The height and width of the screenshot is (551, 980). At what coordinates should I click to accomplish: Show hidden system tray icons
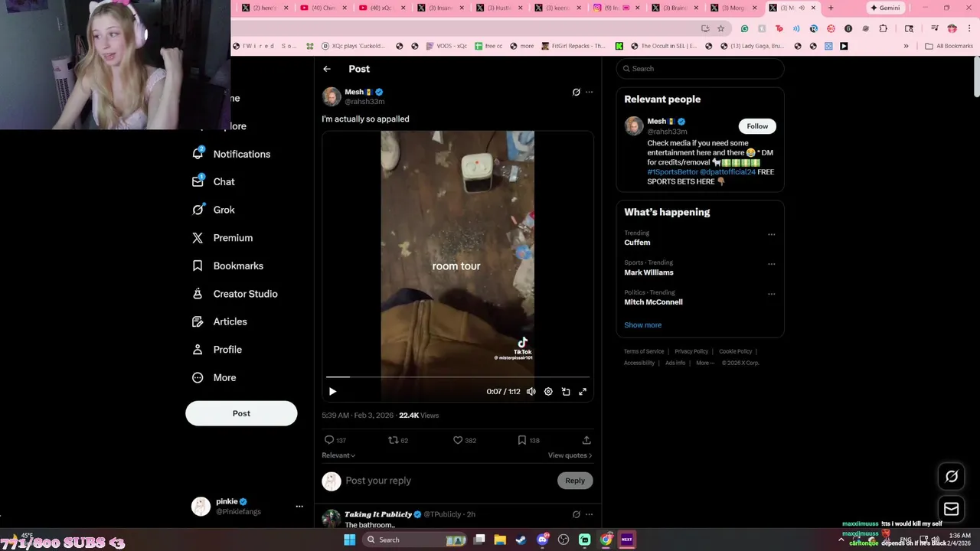point(841,540)
